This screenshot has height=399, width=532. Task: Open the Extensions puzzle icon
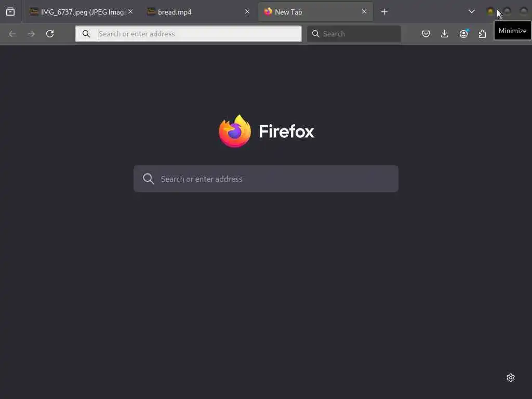482,34
